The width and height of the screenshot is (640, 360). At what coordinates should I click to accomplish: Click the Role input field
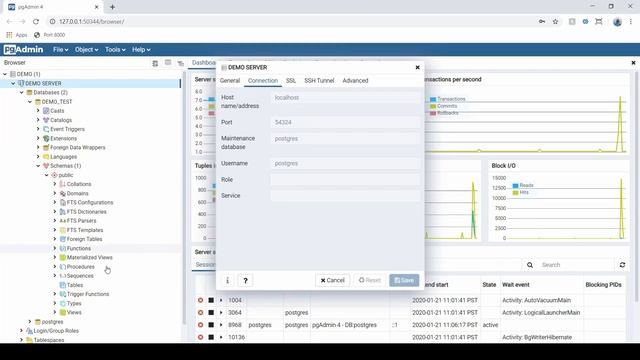tap(345, 180)
